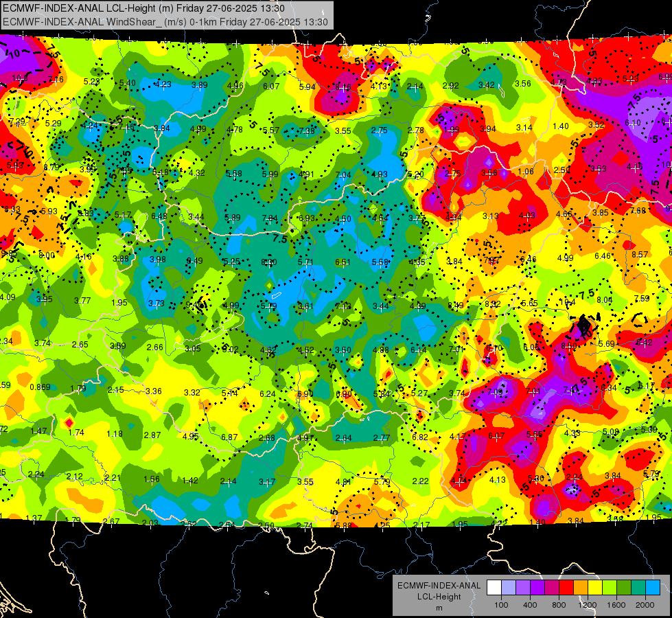Viewport: 672px width, 618px height.
Task: Click grid point value '5.94'
Action: [308, 87]
